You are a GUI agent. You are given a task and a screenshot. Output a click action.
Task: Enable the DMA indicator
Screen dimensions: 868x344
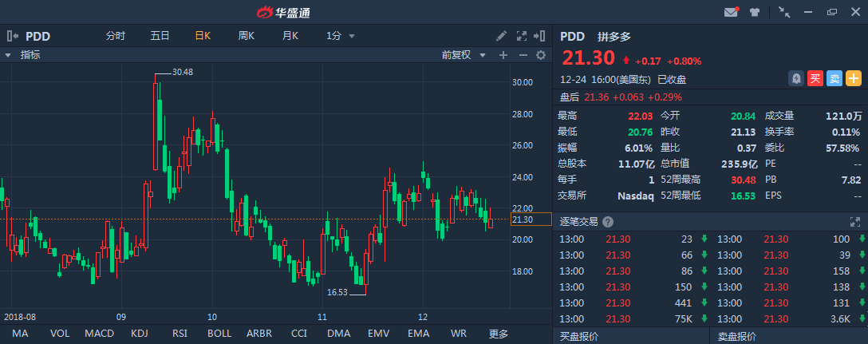(339, 334)
